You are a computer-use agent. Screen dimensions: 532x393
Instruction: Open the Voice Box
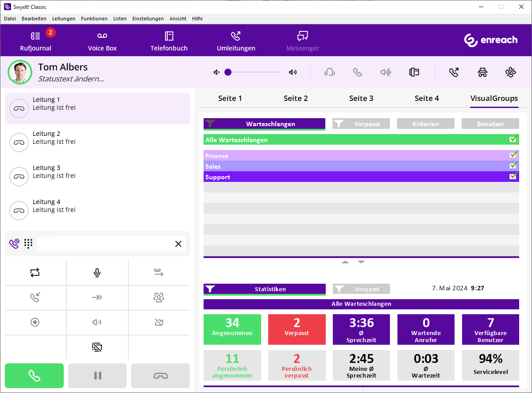102,41
